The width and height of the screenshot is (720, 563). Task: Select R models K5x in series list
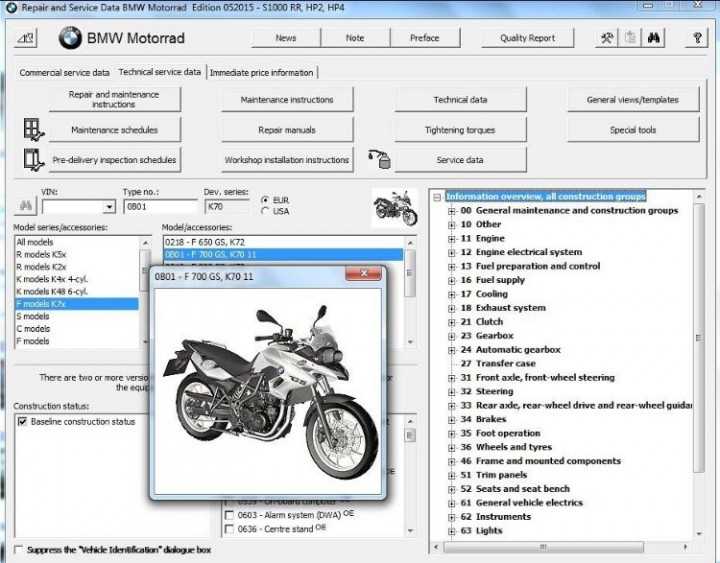[x=77, y=254]
